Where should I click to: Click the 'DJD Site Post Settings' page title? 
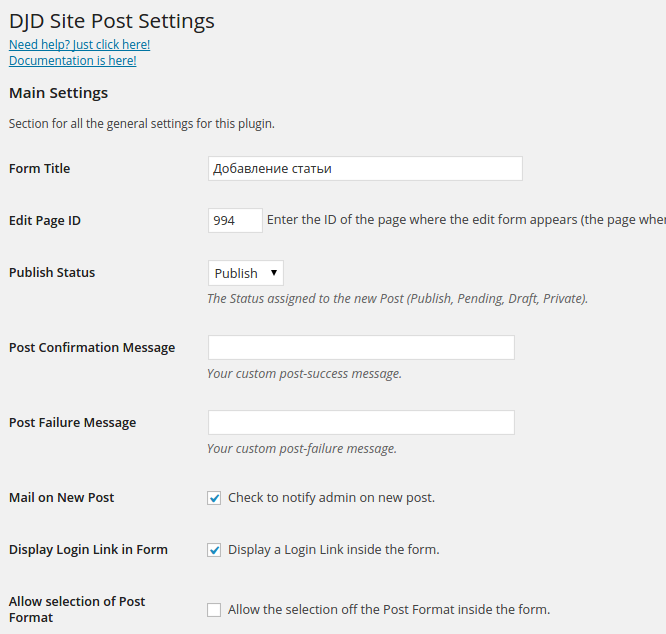coord(111,21)
